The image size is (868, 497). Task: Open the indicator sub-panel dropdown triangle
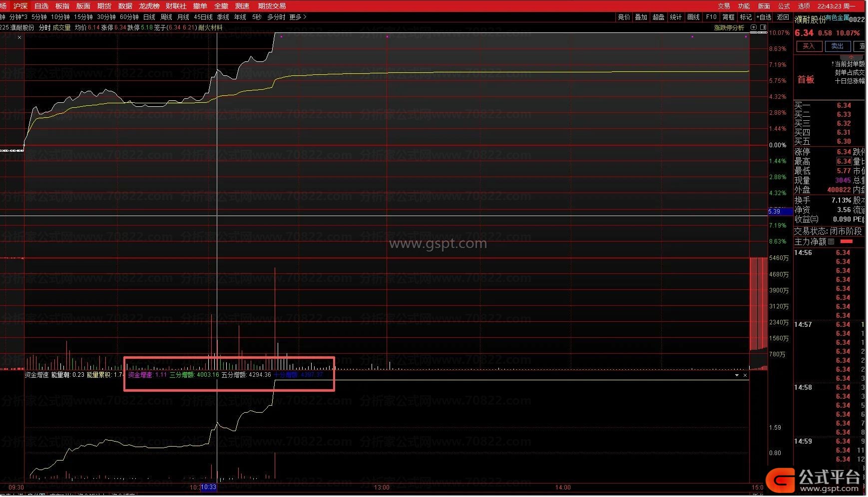tap(737, 375)
